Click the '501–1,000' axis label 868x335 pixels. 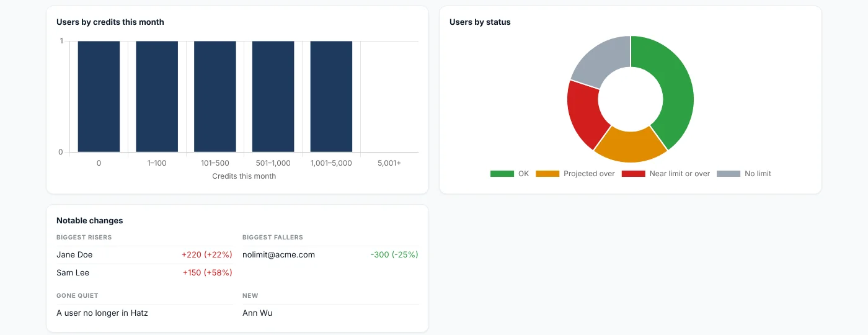(x=273, y=163)
